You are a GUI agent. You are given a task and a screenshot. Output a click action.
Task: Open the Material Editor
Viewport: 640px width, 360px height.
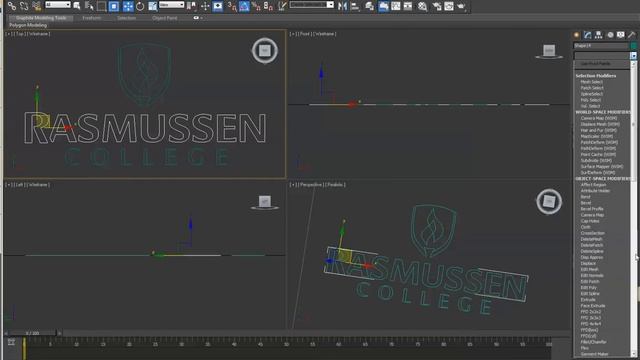422,6
